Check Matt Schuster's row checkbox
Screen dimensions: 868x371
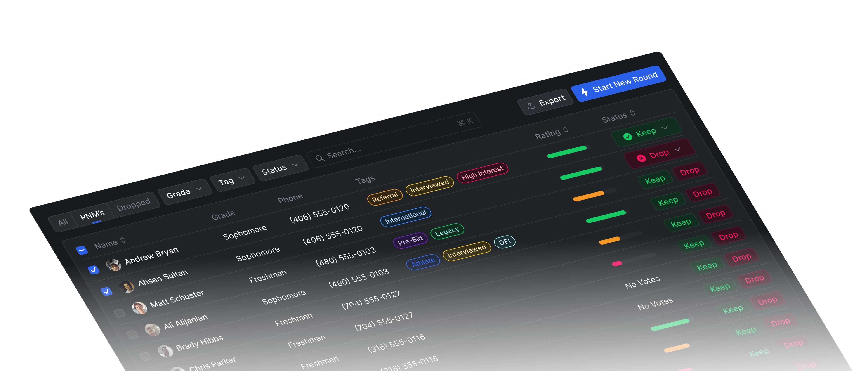(120, 313)
